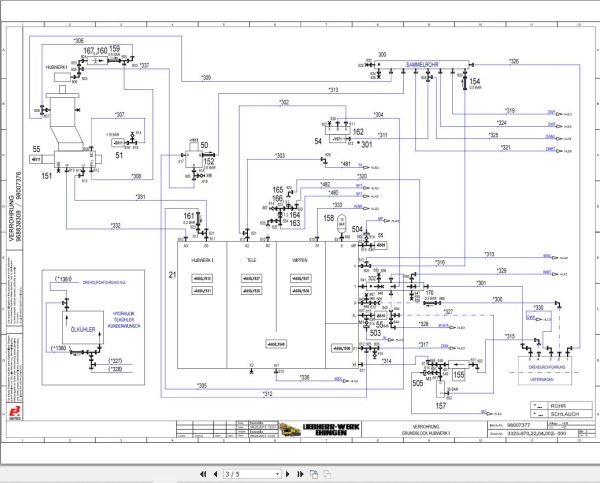Select the WIPPEN section heading

click(x=300, y=260)
